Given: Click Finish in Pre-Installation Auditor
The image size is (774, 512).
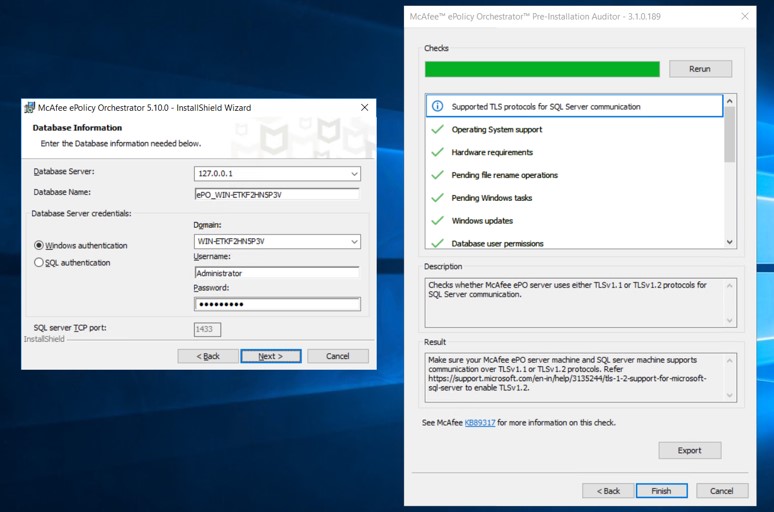Looking at the screenshot, I should [x=661, y=491].
